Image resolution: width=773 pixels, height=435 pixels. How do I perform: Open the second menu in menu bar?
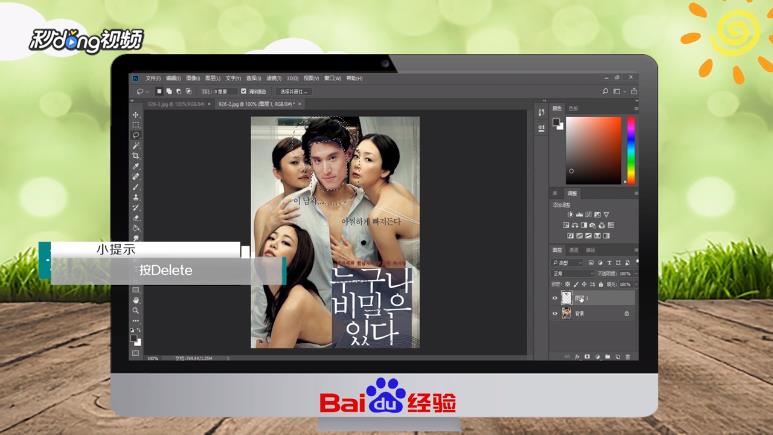173,78
